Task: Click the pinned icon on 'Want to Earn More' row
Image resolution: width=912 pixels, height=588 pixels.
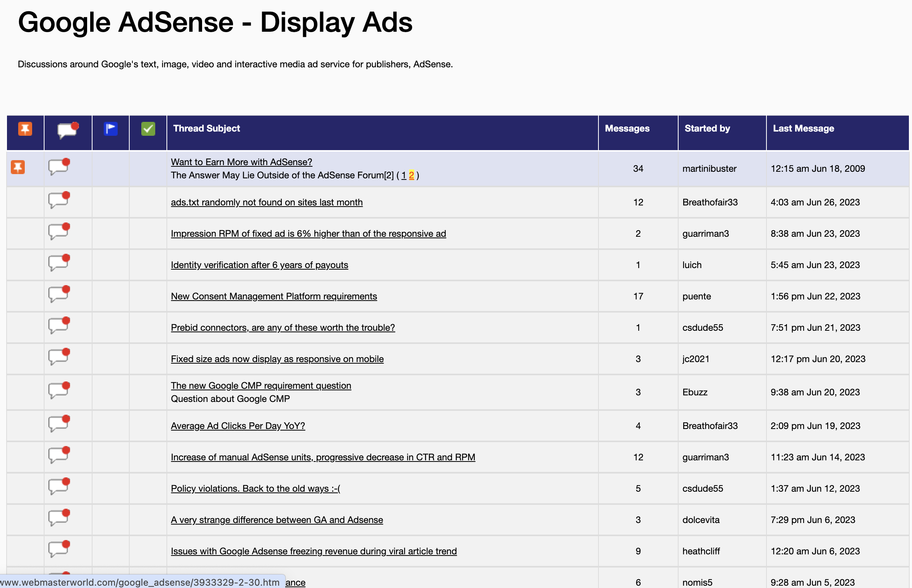Action: (18, 167)
